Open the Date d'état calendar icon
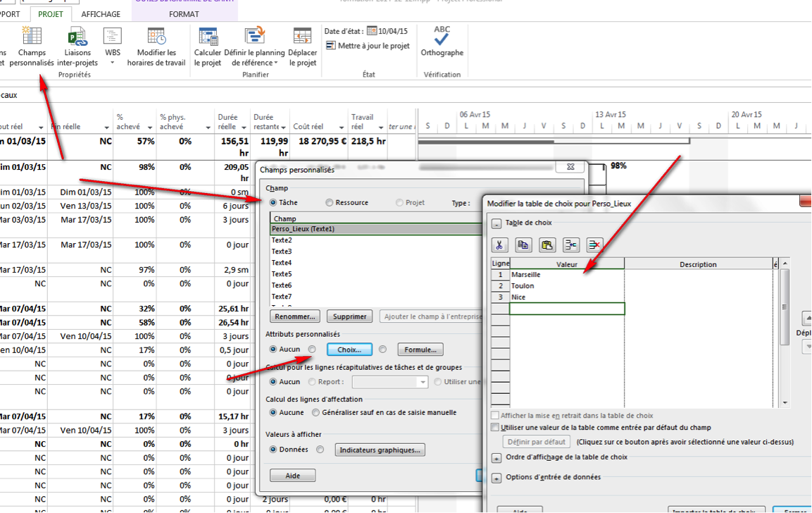 372,31
